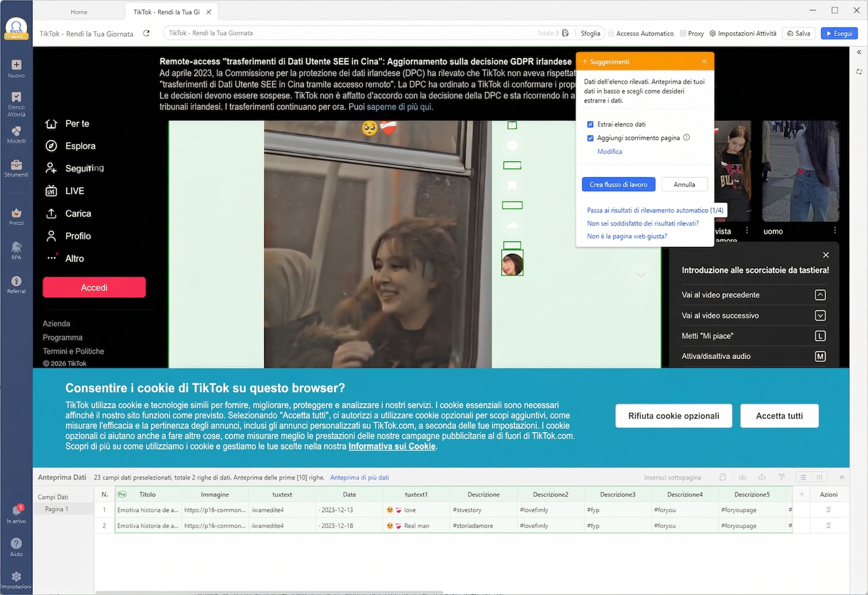Collapse the Anteprima Dati panel
This screenshot has height=595, width=868.
point(841,477)
